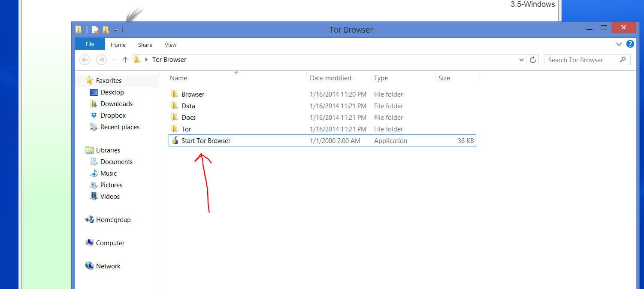Click the Application type cell
The image size is (644, 289).
[x=390, y=141]
